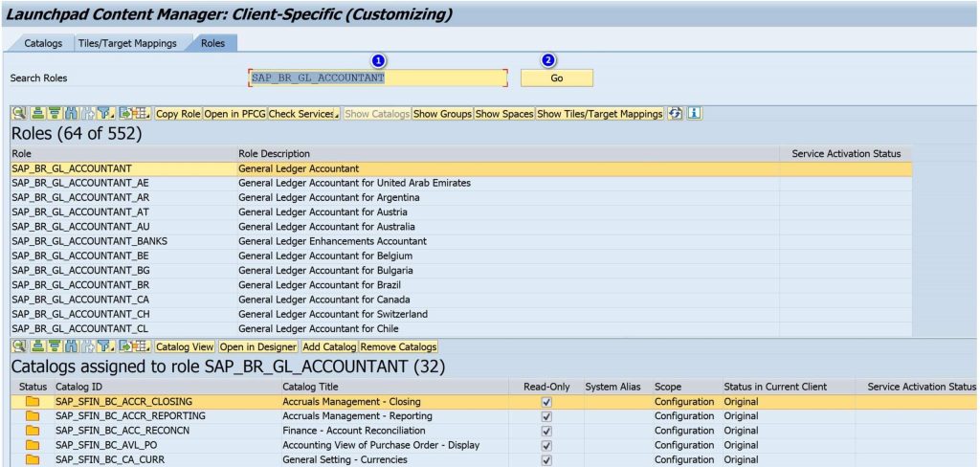Toggle Read-Only checkbox for General Setting - Currencies
This screenshot has width=980, height=467.
(546, 460)
